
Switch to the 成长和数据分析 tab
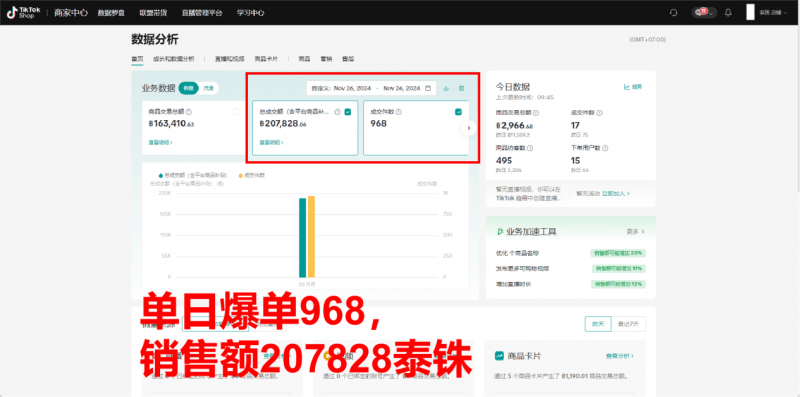pos(173,59)
